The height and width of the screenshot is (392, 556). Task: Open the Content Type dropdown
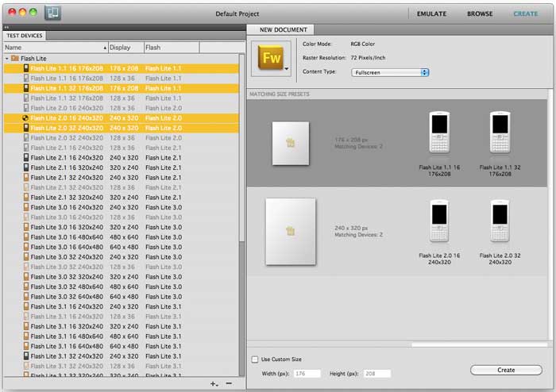[389, 72]
